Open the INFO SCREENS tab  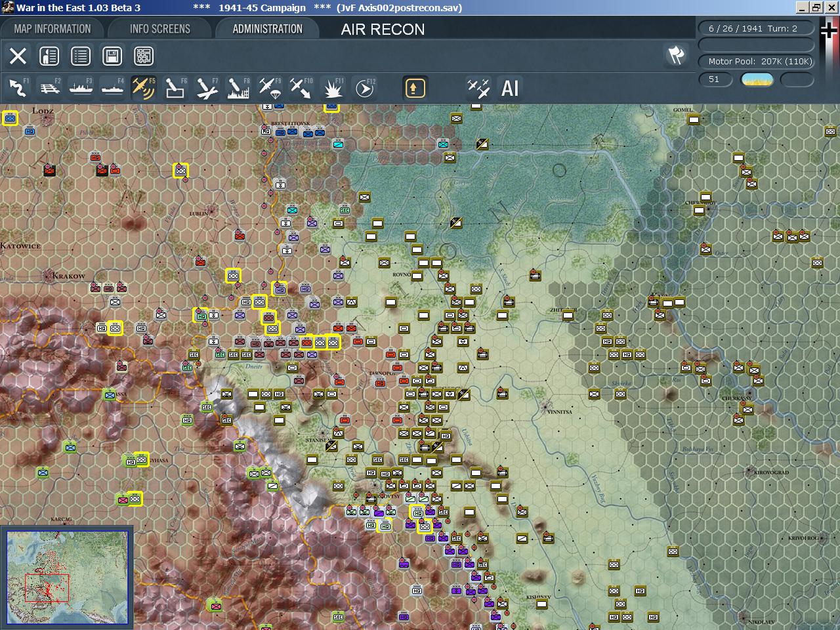pyautogui.click(x=159, y=29)
